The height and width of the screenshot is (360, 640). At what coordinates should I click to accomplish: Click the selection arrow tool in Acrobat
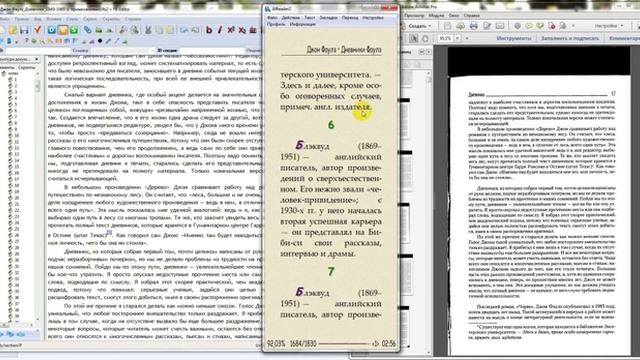click(414, 38)
